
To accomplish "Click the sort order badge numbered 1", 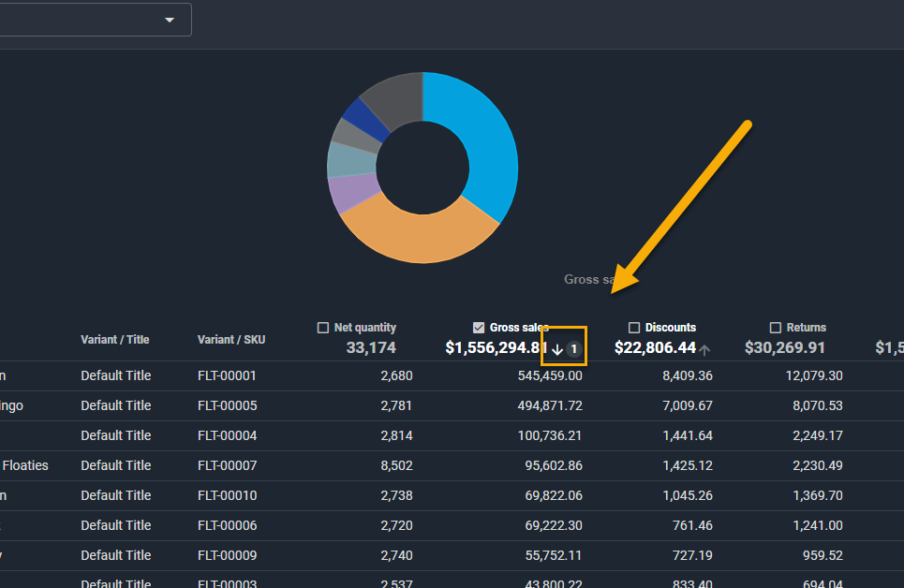I will [573, 349].
